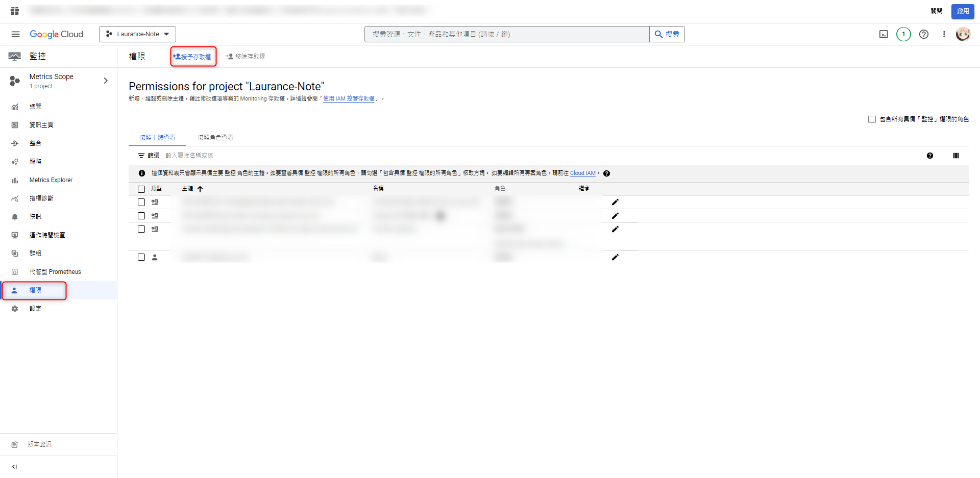Switch to 按照角色查看 tab
This screenshot has height=478, width=980.
pos(215,138)
